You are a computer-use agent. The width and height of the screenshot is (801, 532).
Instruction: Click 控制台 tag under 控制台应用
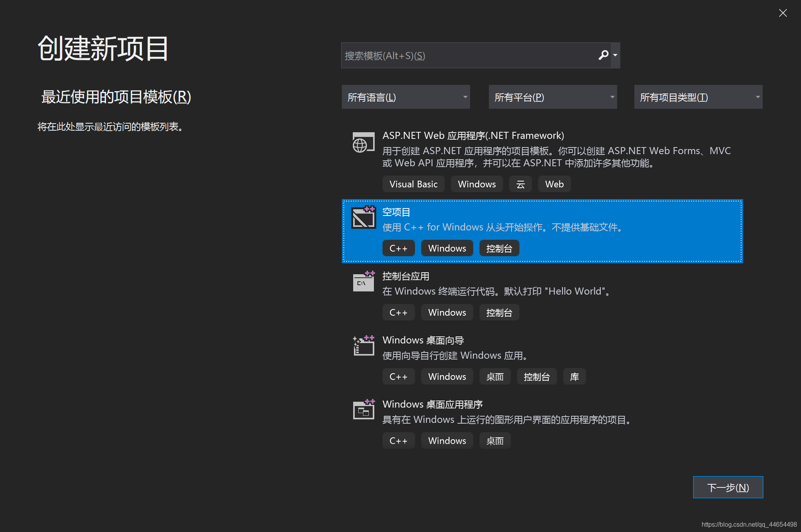tap(499, 313)
